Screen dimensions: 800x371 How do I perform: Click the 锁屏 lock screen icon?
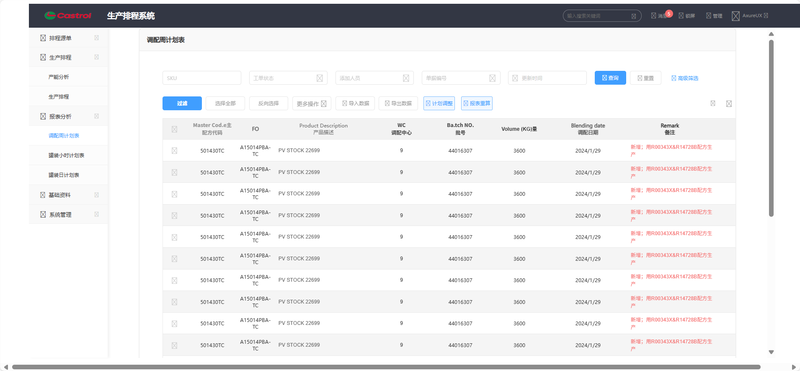coord(681,16)
